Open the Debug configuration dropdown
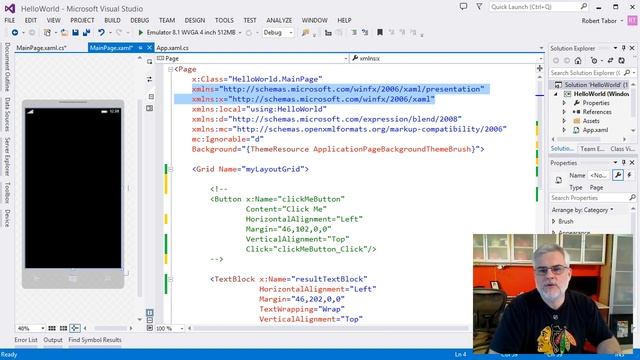The width and height of the screenshot is (640, 360). click(x=291, y=33)
